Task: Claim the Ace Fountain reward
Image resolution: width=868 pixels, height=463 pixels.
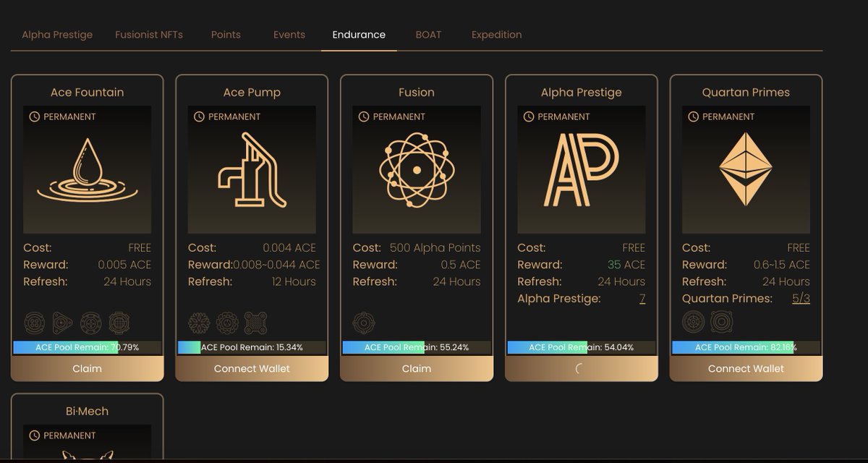Action: [88, 368]
